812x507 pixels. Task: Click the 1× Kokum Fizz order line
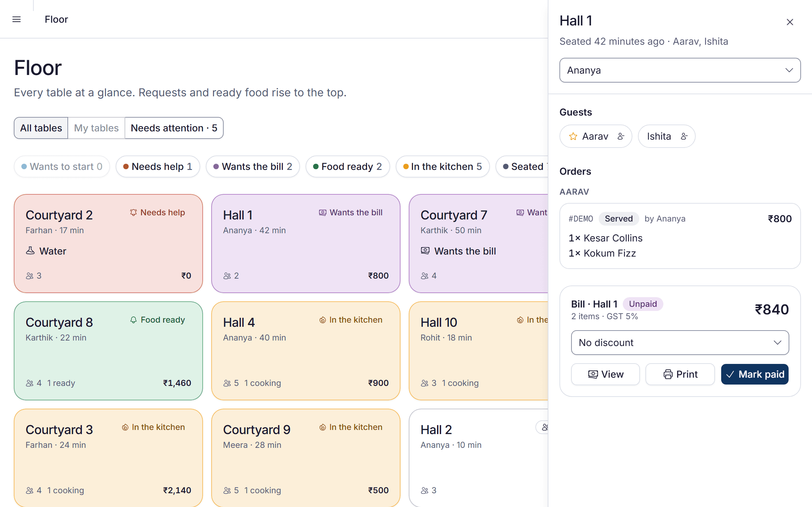point(602,253)
